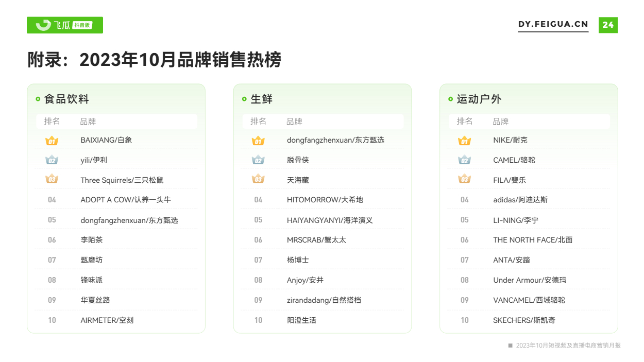Click the bronze 03 crown beside 天海藏
Viewport: 644px width, 362px height.
pos(258,180)
